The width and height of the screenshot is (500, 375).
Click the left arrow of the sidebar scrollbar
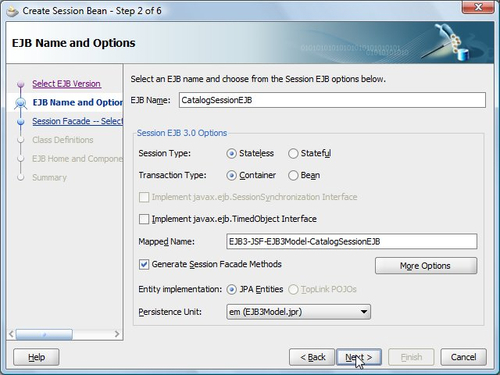(x=11, y=334)
